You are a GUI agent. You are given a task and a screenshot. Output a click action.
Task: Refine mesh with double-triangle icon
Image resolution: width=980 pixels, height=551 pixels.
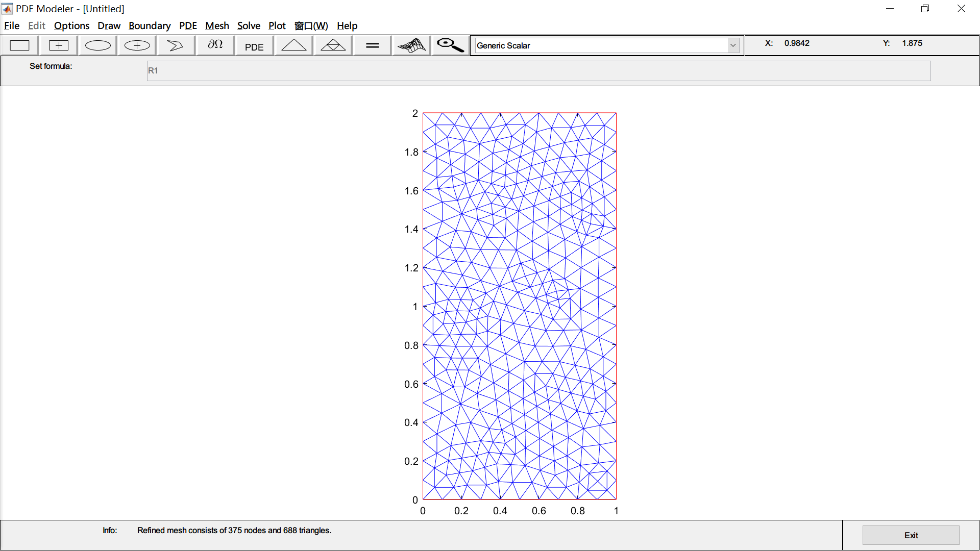332,45
